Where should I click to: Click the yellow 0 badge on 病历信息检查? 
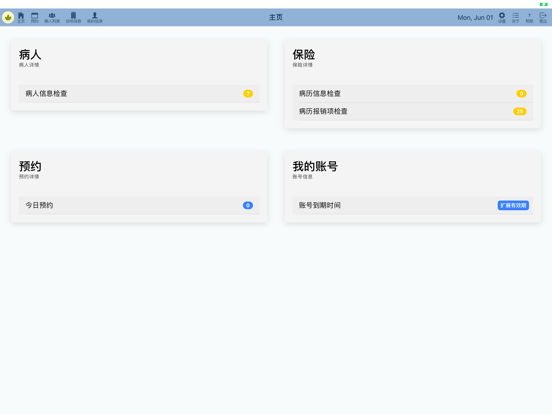tap(521, 94)
